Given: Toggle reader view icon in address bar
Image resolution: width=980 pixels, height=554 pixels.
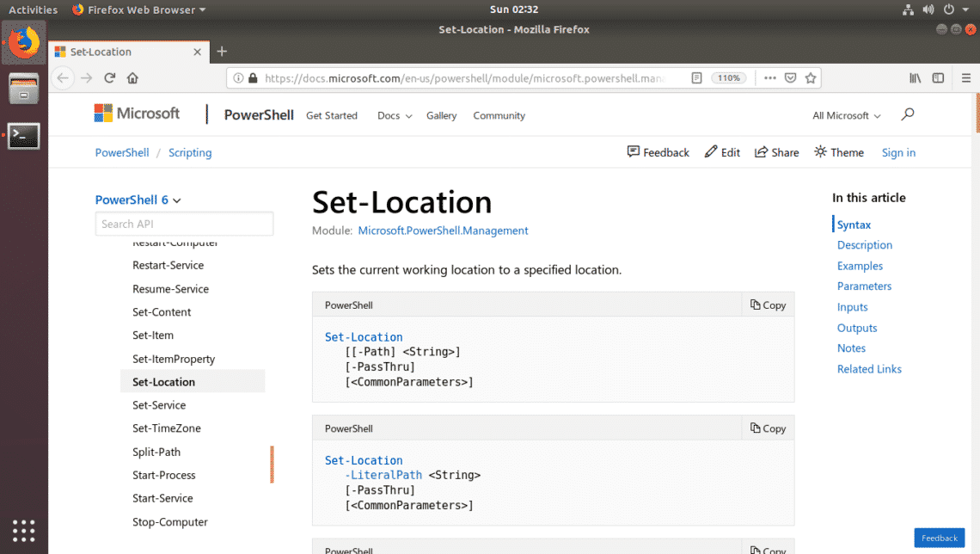Looking at the screenshot, I should click(696, 78).
